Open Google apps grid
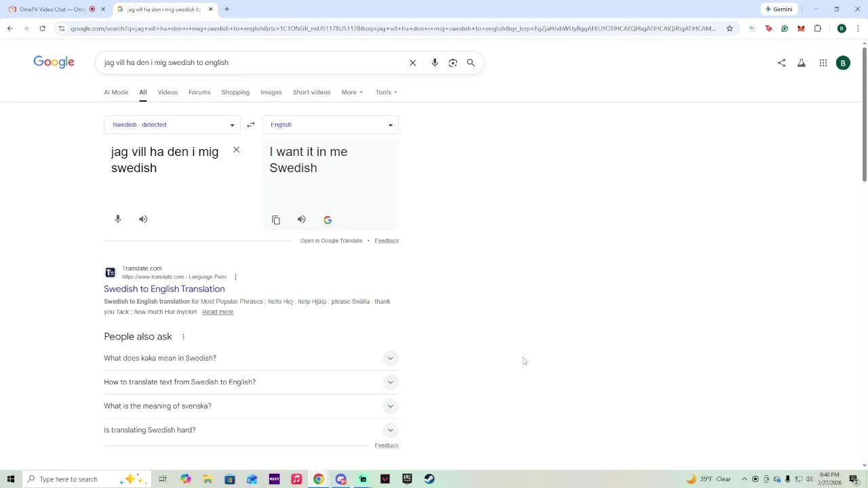Image resolution: width=868 pixels, height=488 pixels. [x=823, y=62]
